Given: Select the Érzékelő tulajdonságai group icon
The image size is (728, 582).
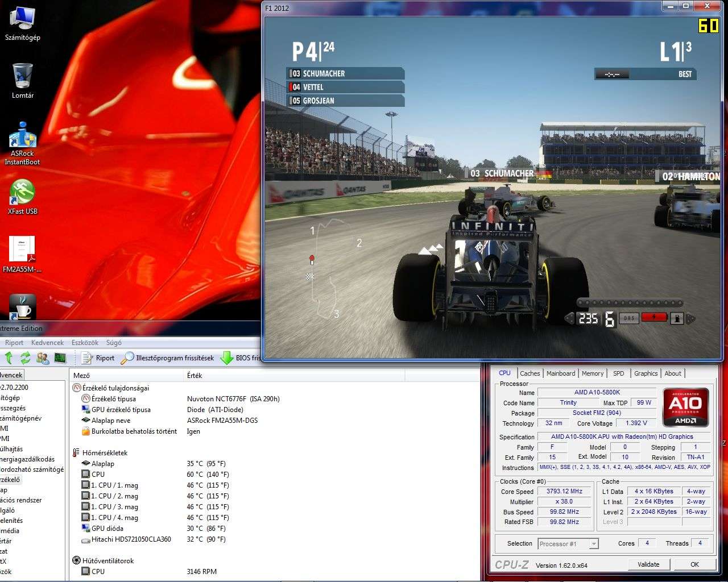Looking at the screenshot, I should (x=77, y=388).
